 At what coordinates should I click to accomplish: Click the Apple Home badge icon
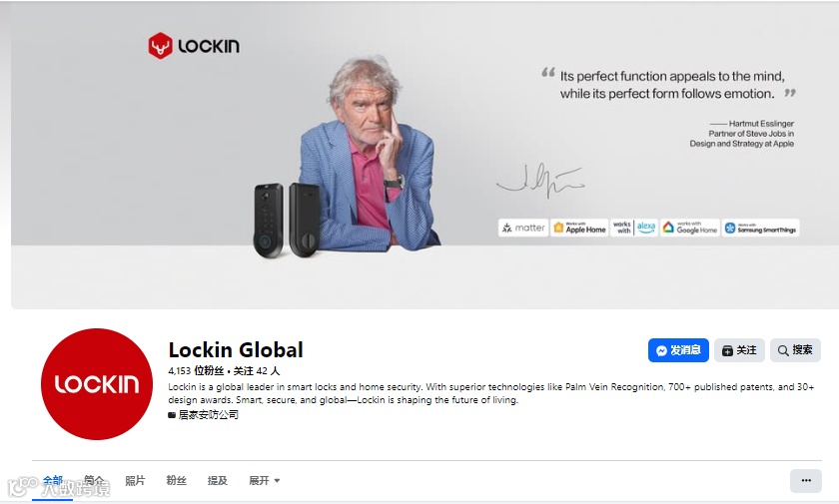[579, 228]
